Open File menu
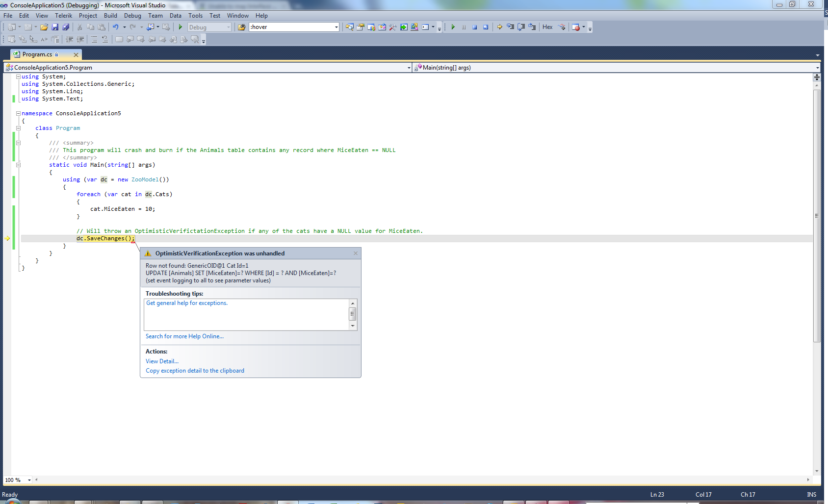The image size is (828, 504). 8,16
